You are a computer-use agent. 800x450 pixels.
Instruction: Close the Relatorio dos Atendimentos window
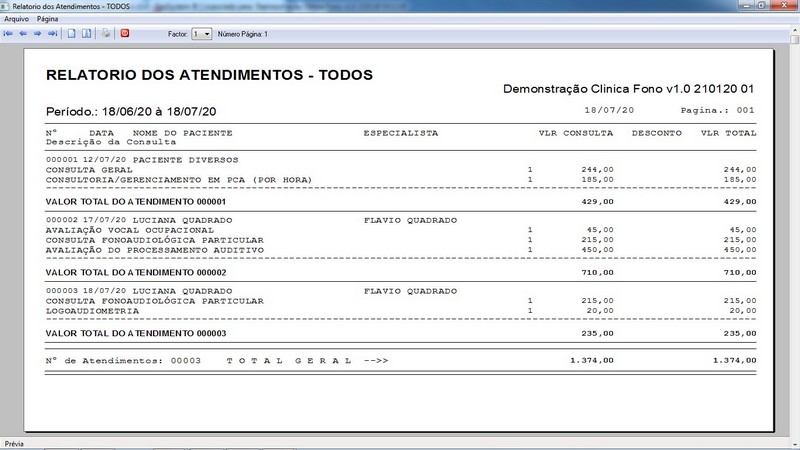[x=783, y=6]
